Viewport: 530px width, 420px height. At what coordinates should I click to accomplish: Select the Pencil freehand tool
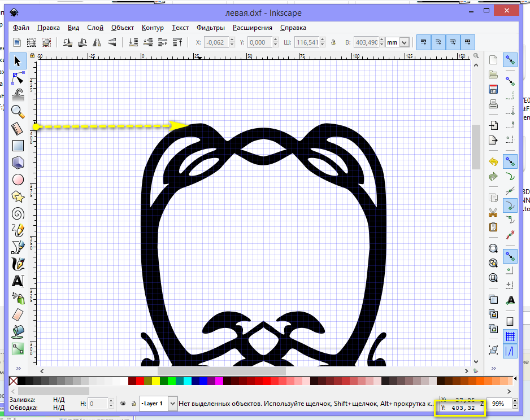[18, 230]
